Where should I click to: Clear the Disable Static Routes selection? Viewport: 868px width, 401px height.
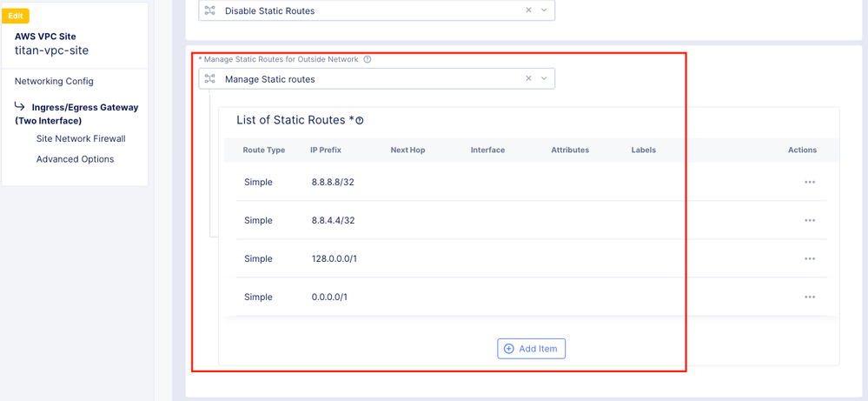(x=528, y=10)
